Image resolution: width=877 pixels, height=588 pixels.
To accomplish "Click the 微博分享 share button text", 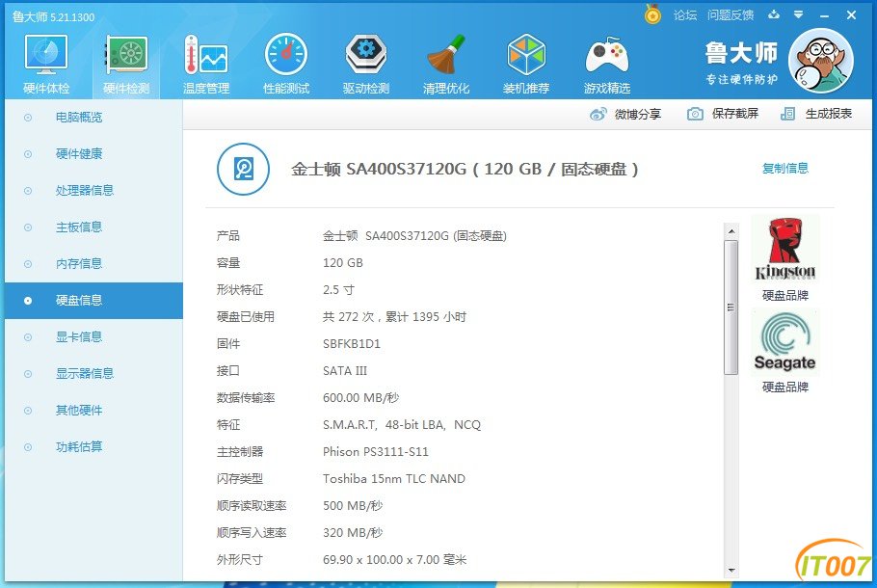I will (x=638, y=114).
